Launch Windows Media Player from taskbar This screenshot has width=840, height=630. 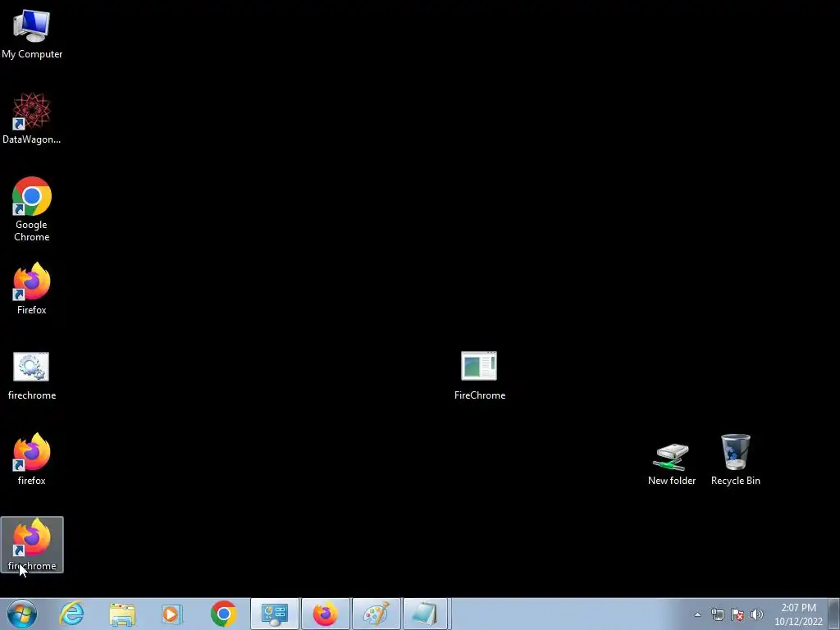pyautogui.click(x=172, y=614)
